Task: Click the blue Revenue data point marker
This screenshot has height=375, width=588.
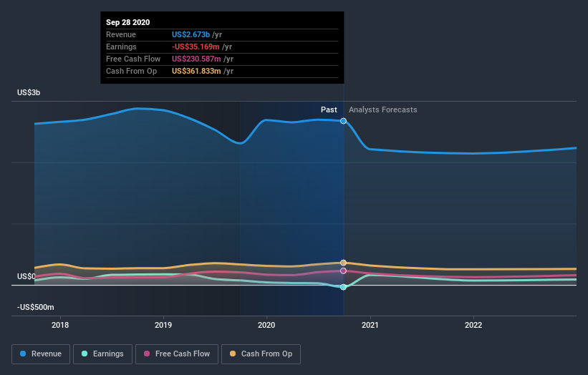Action: pos(343,121)
